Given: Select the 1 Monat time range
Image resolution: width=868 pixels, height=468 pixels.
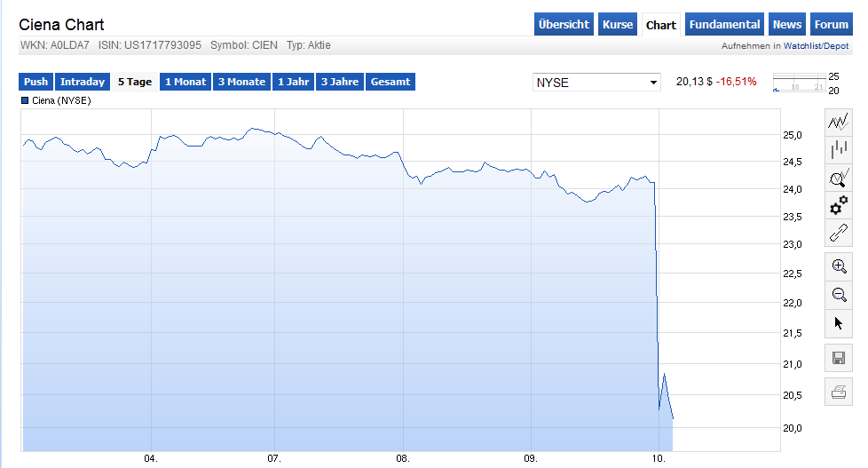Looking at the screenshot, I should pos(185,82).
